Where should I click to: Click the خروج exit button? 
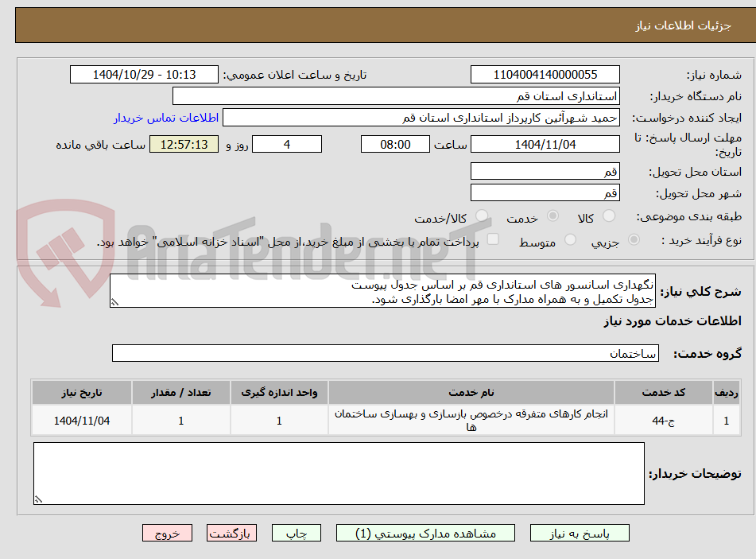pyautogui.click(x=167, y=533)
